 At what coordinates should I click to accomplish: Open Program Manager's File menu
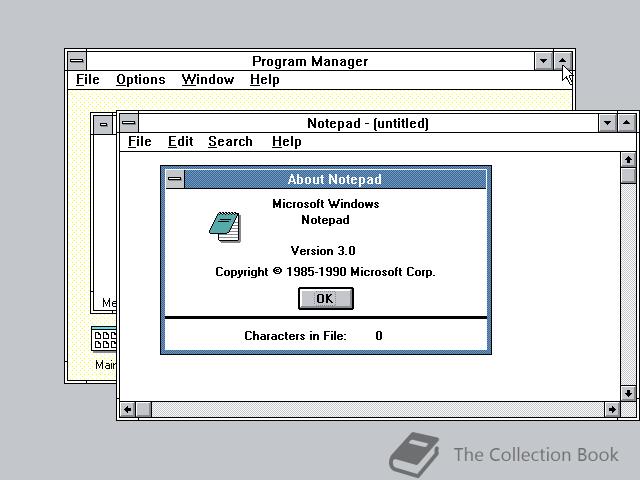click(88, 80)
